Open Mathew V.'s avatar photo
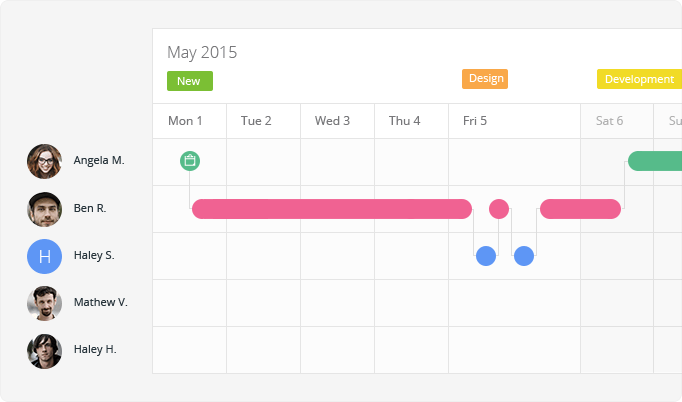682x402 pixels. pyautogui.click(x=44, y=303)
